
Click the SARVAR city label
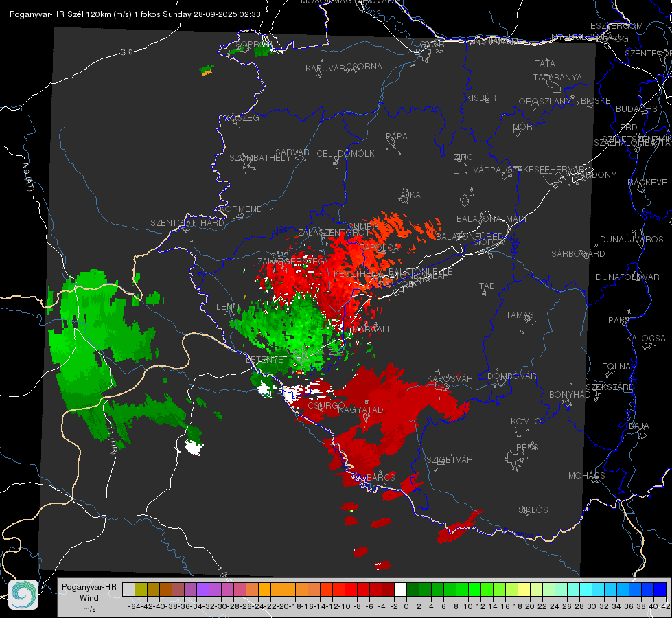pyautogui.click(x=292, y=152)
